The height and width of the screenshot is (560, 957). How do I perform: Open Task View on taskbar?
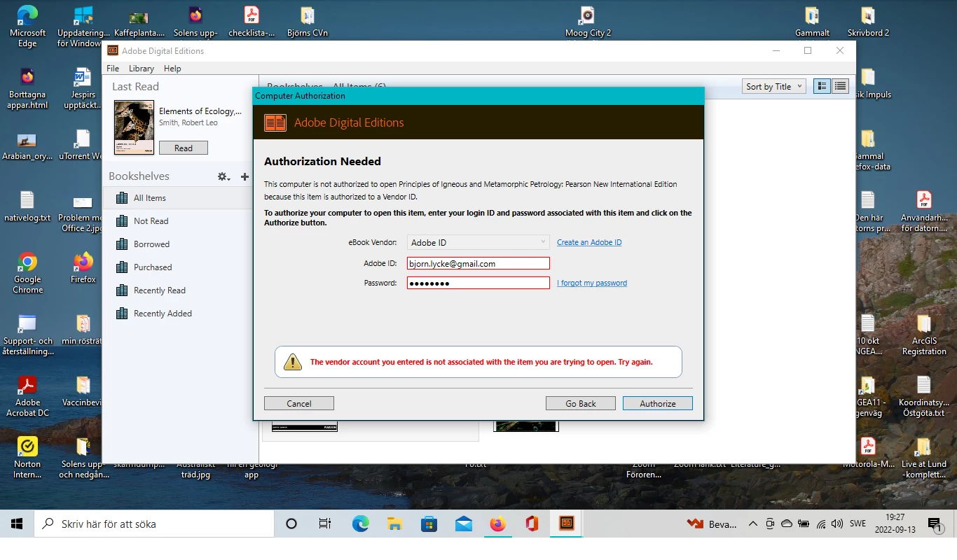click(325, 524)
